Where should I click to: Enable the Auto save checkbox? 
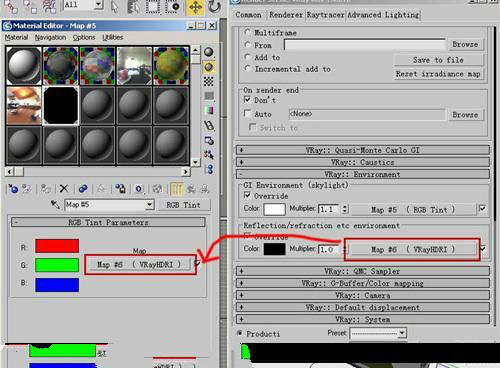coord(248,114)
